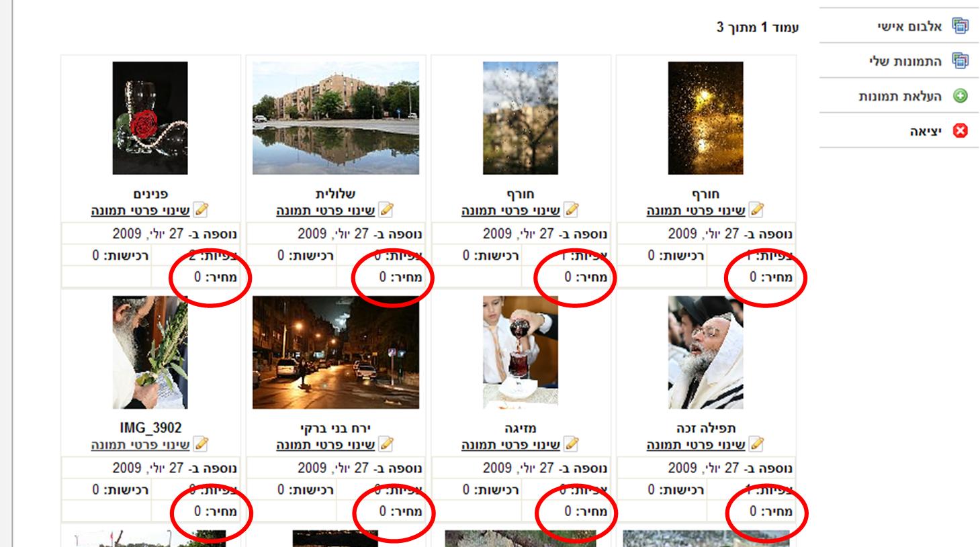Open the night street thumbnail
The width and height of the screenshot is (980, 547).
[x=336, y=352]
